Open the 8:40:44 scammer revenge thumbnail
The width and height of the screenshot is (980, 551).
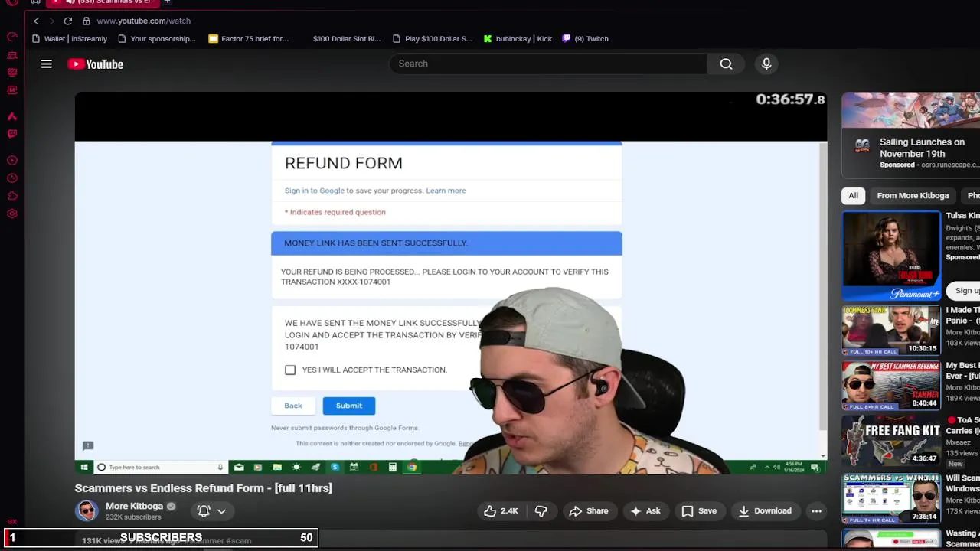pos(891,385)
